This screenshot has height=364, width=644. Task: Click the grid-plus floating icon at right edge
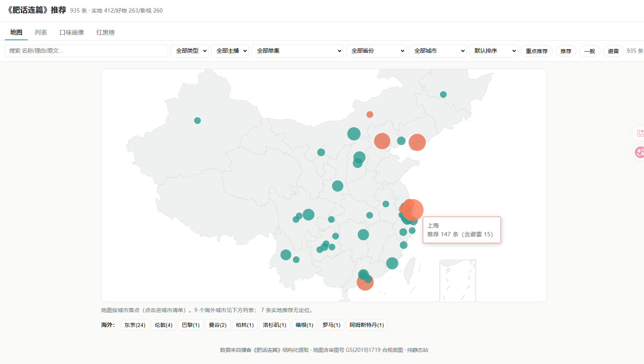pos(640,133)
